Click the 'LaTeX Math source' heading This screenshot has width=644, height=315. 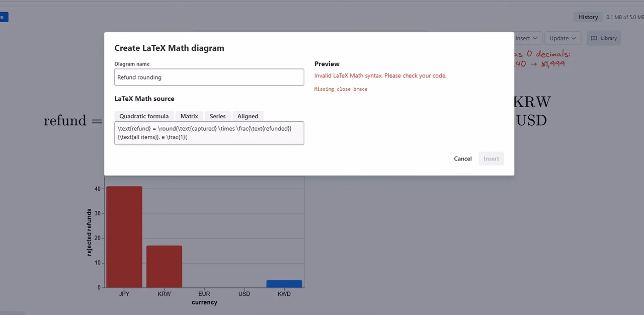point(144,99)
